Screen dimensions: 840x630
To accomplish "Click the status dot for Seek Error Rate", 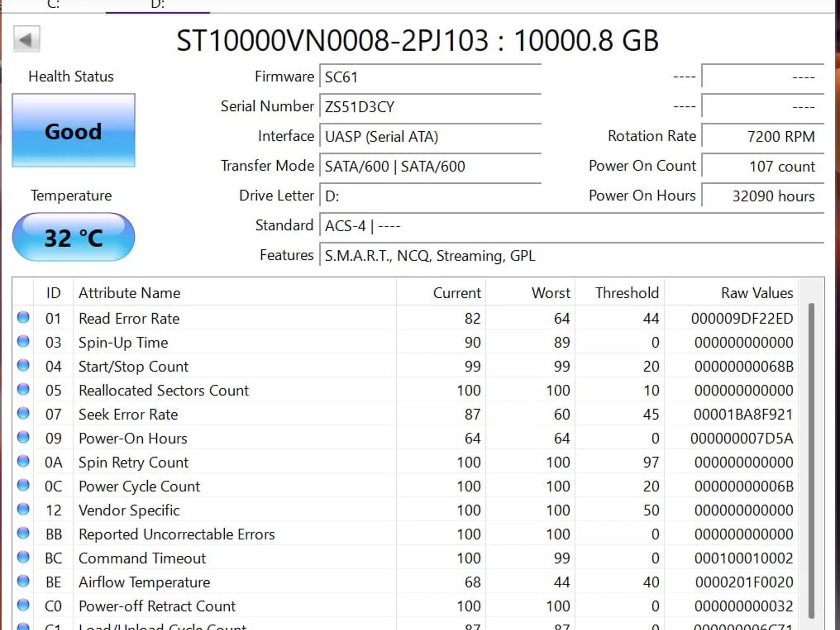I will point(23,413).
